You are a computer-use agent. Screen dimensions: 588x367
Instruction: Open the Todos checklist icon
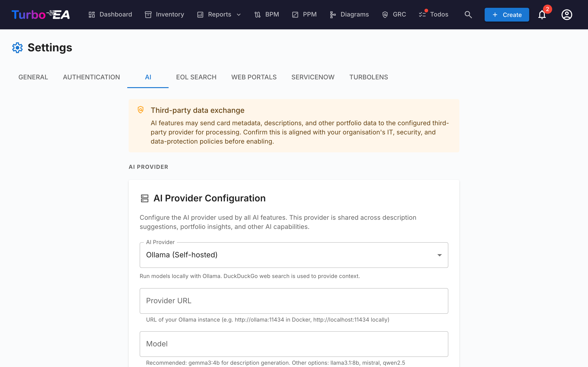coord(423,14)
